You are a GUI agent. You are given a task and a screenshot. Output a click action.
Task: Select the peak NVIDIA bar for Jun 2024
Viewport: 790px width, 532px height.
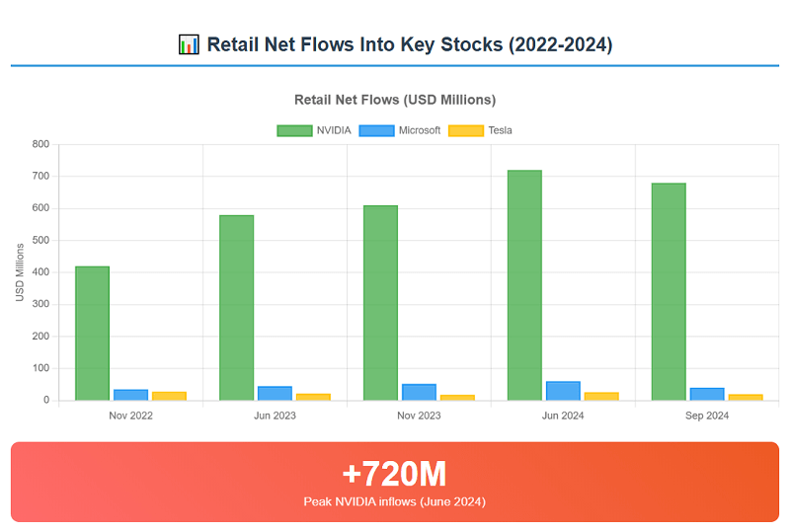[x=524, y=285]
